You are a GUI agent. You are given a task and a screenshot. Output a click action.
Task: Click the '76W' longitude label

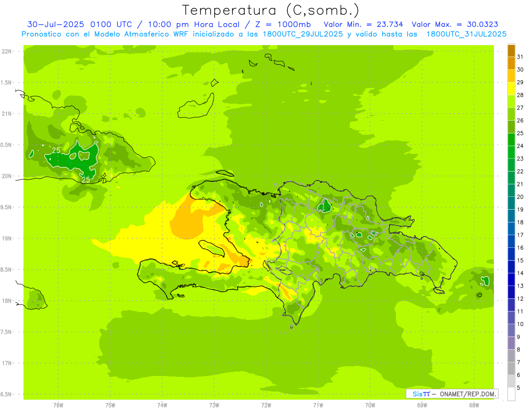58,405
